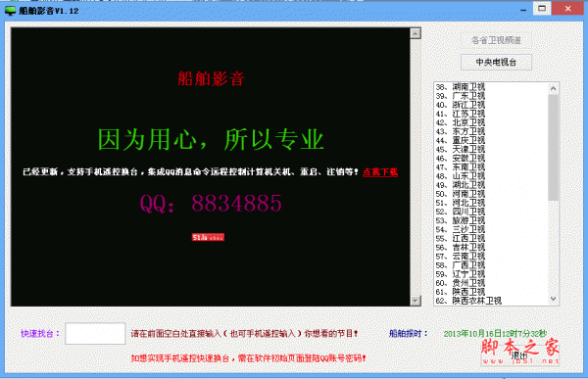Viewport: 588px width, 379px height.
Task: Select channel 39、广东卫视
Action: 461,96
